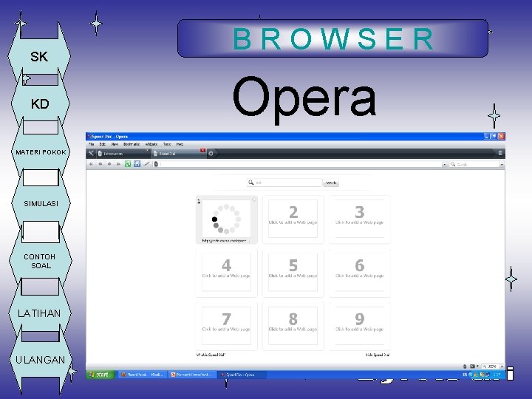Click the Windows start button
The image size is (532, 399).
100,375
